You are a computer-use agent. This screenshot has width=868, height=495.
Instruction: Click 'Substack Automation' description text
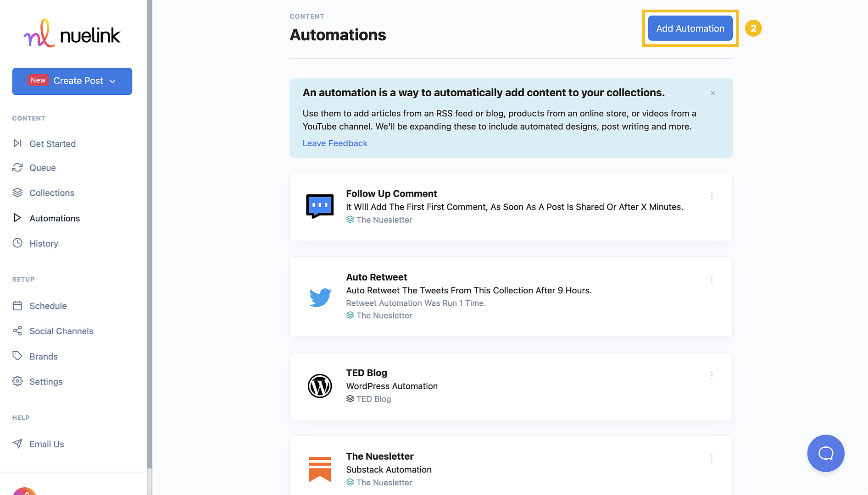[389, 469]
